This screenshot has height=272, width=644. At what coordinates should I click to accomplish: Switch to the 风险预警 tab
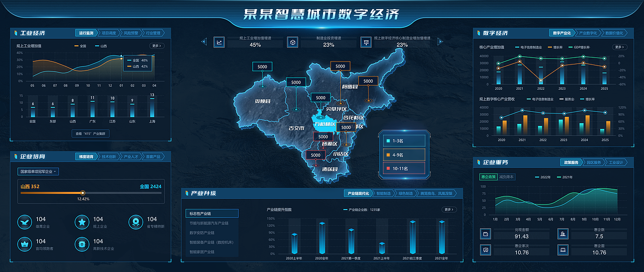point(130,33)
